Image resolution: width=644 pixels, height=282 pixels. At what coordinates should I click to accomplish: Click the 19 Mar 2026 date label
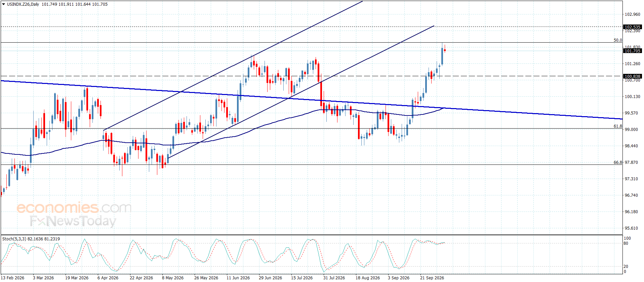pos(77,278)
